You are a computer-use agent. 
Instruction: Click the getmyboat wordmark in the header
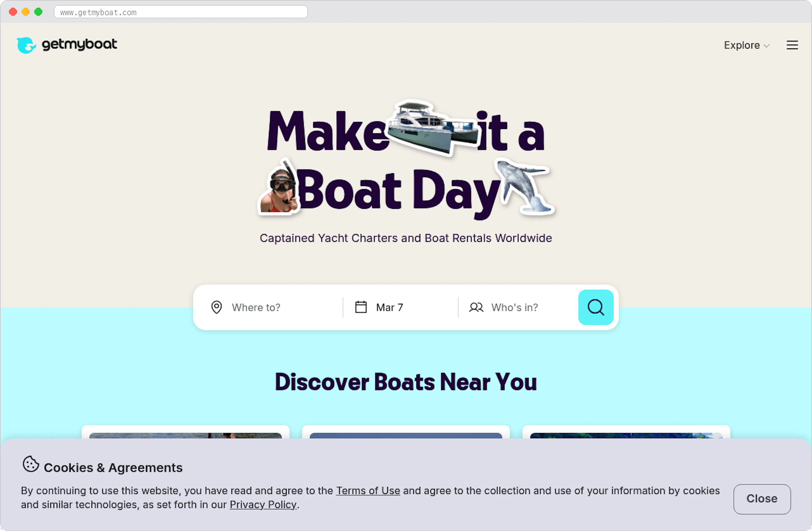tap(79, 45)
